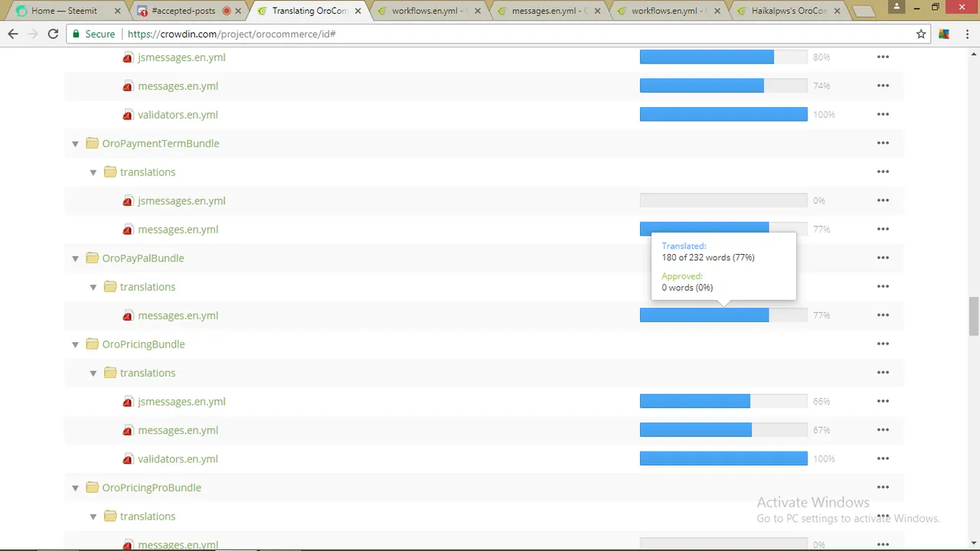Collapse the OroPricingProBundle folder

pos(75,488)
